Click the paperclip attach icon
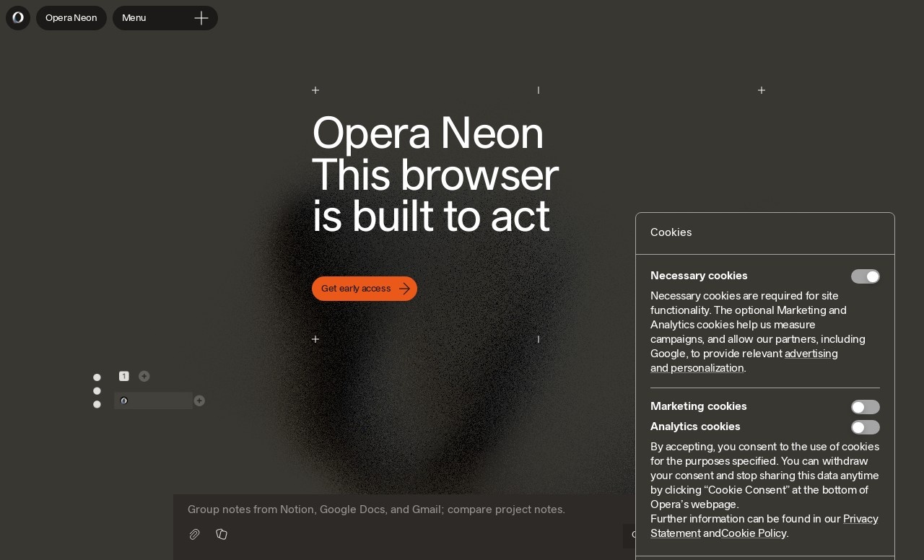The image size is (924, 560). point(194,534)
